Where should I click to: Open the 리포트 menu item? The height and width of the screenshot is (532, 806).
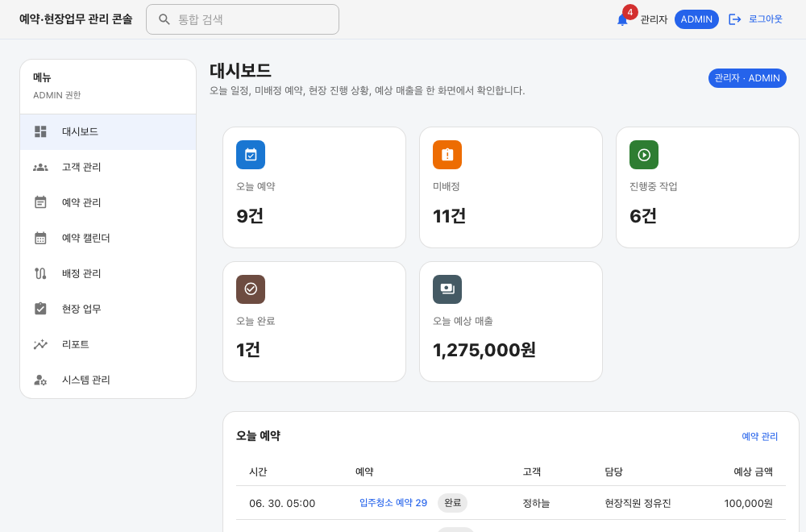108,344
